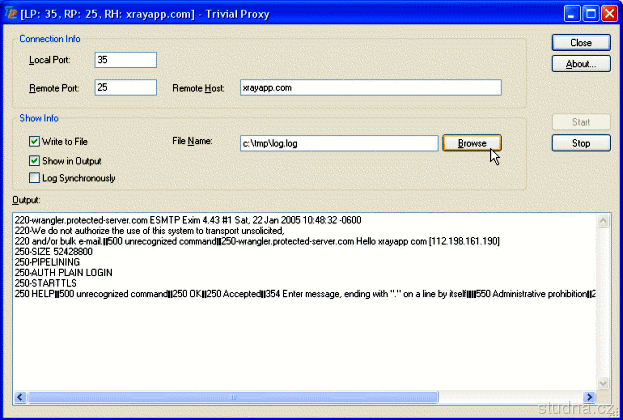
Task: Click the output vertical scroll down arrow
Action: (x=603, y=383)
